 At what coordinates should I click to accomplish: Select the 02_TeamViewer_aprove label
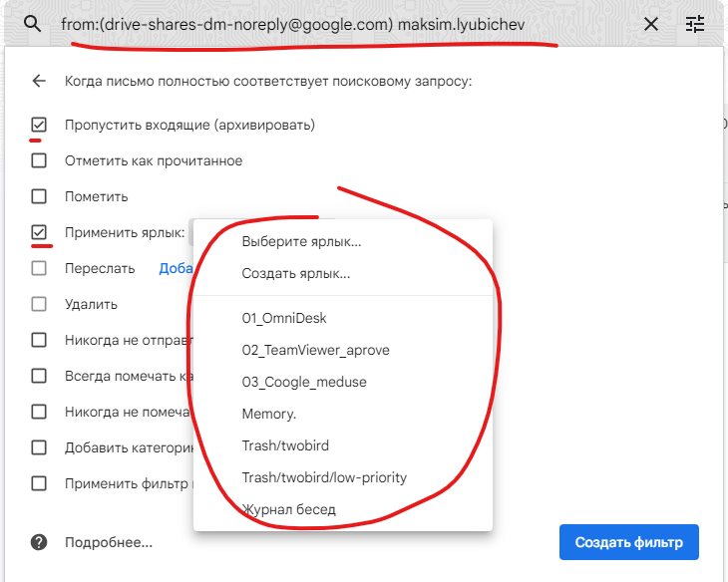pyautogui.click(x=315, y=351)
